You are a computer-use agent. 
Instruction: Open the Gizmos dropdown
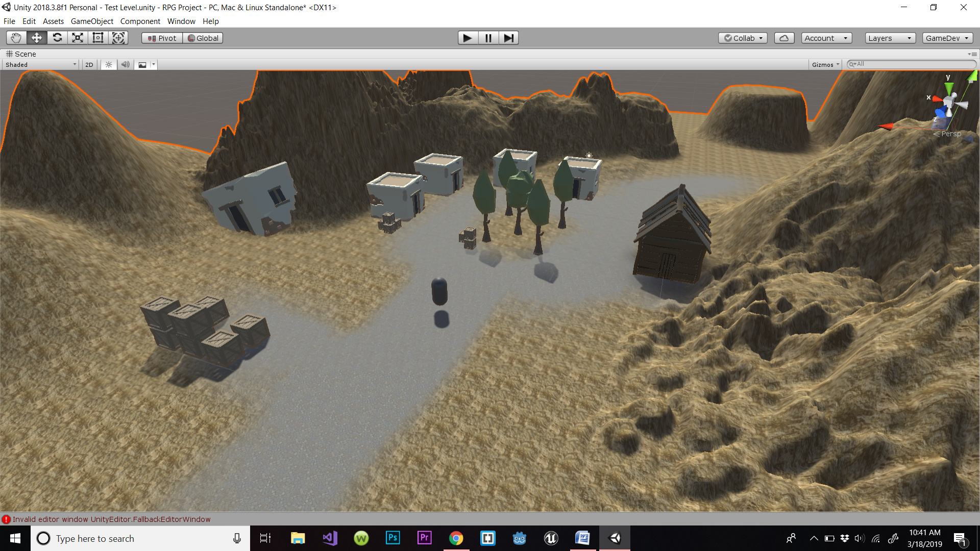coord(825,64)
